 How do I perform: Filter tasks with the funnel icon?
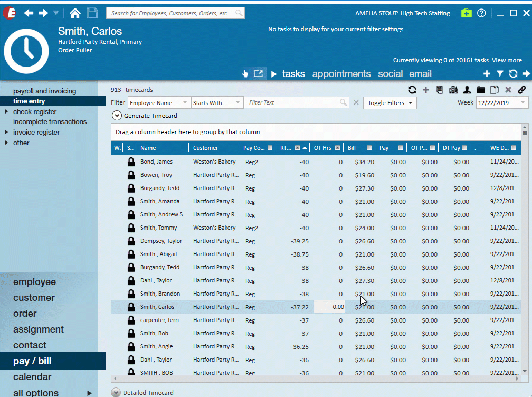click(x=499, y=74)
